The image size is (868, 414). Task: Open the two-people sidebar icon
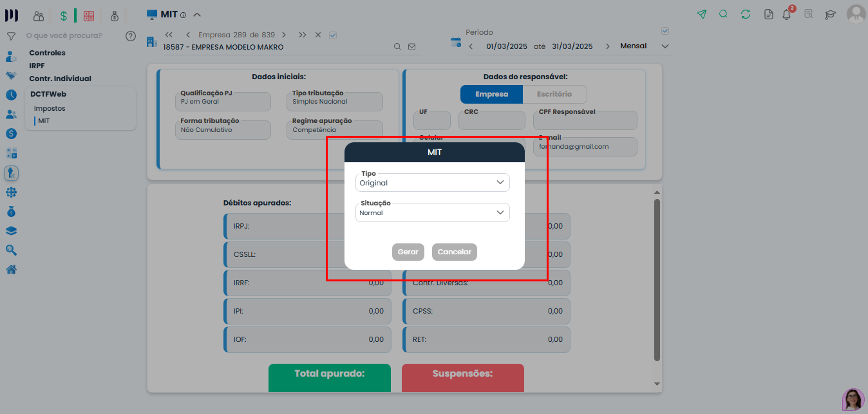coord(11,115)
